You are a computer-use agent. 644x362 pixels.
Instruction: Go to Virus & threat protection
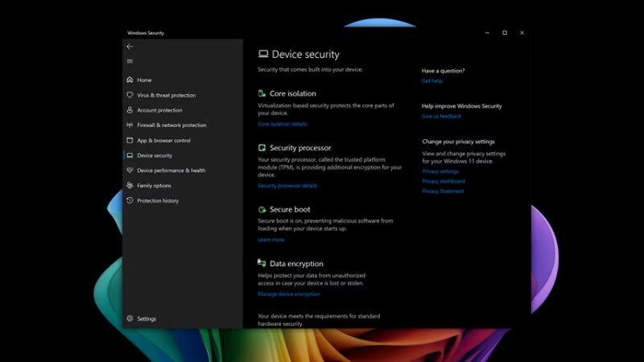(167, 95)
